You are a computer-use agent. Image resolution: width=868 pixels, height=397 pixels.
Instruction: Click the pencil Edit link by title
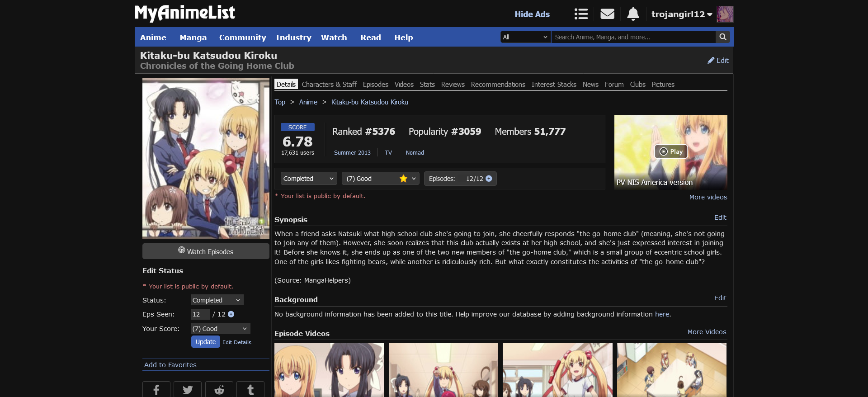pos(718,61)
